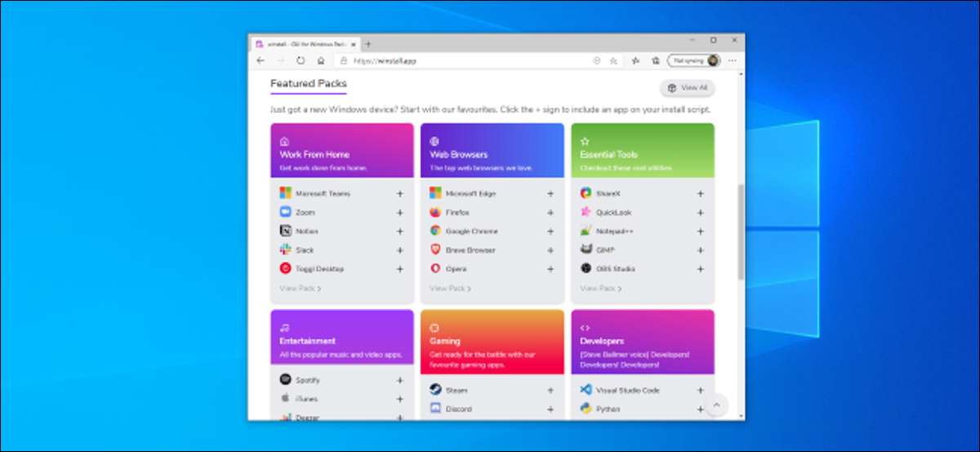Add Brave Browser to script
980x452 pixels.
550,250
